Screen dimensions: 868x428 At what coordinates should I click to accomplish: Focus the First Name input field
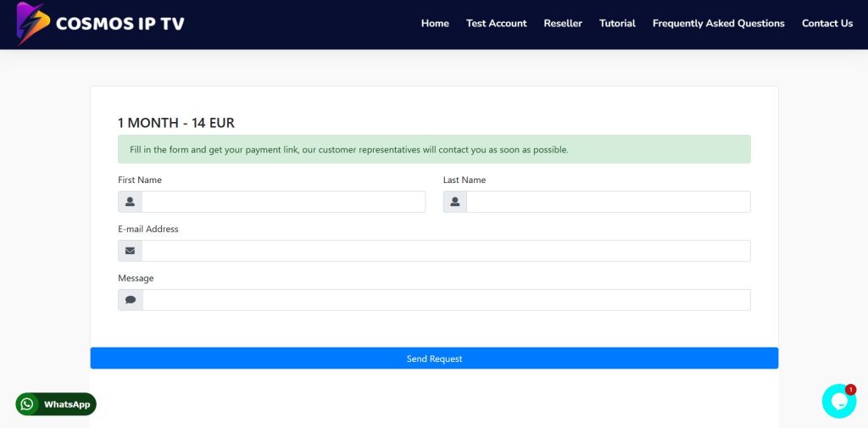pyautogui.click(x=283, y=202)
